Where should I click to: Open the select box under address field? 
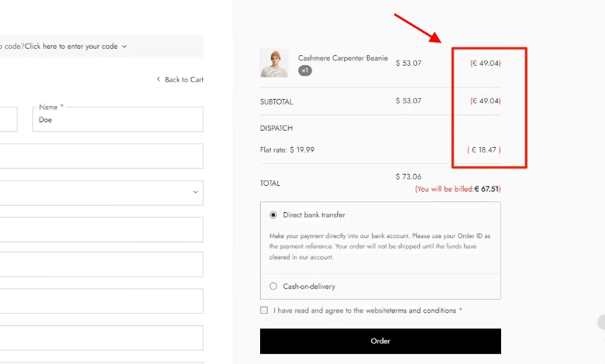coord(102,193)
